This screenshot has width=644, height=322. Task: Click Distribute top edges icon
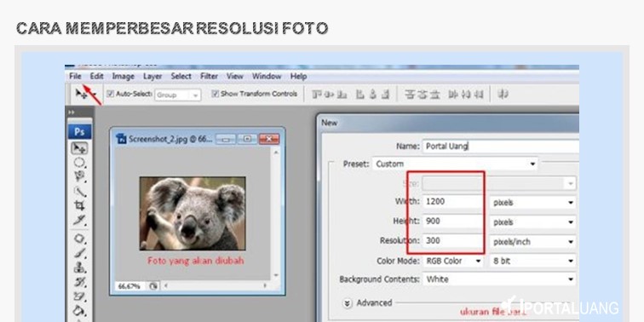410,95
